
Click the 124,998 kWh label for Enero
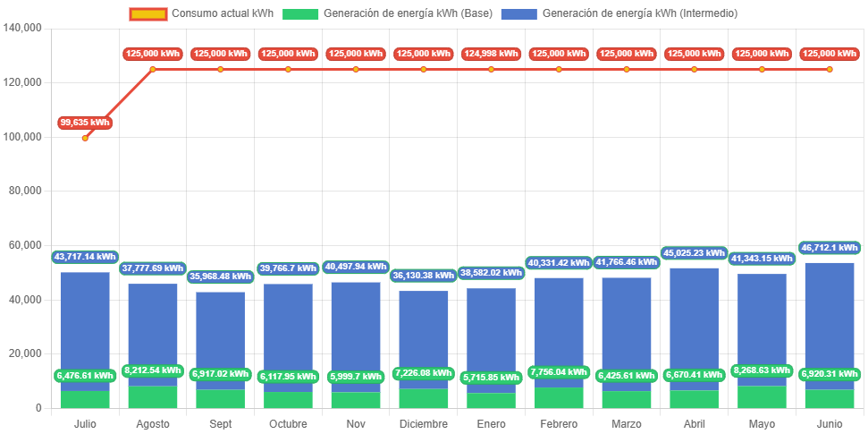pos(491,54)
